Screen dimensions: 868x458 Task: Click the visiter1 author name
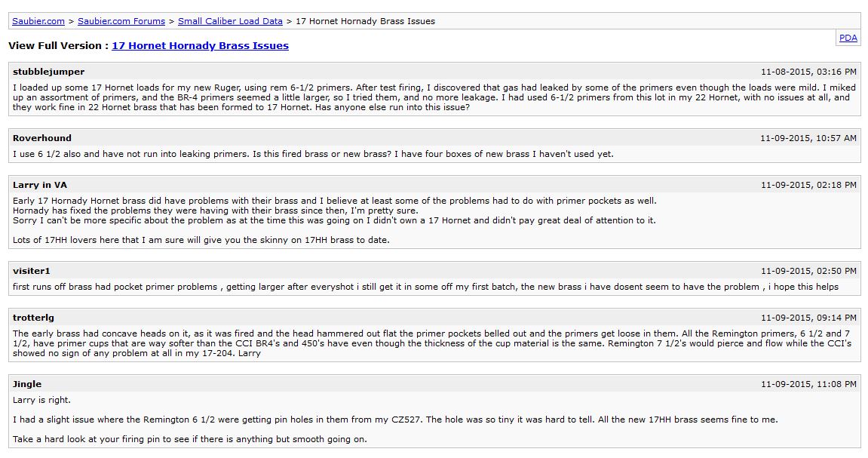pos(32,271)
